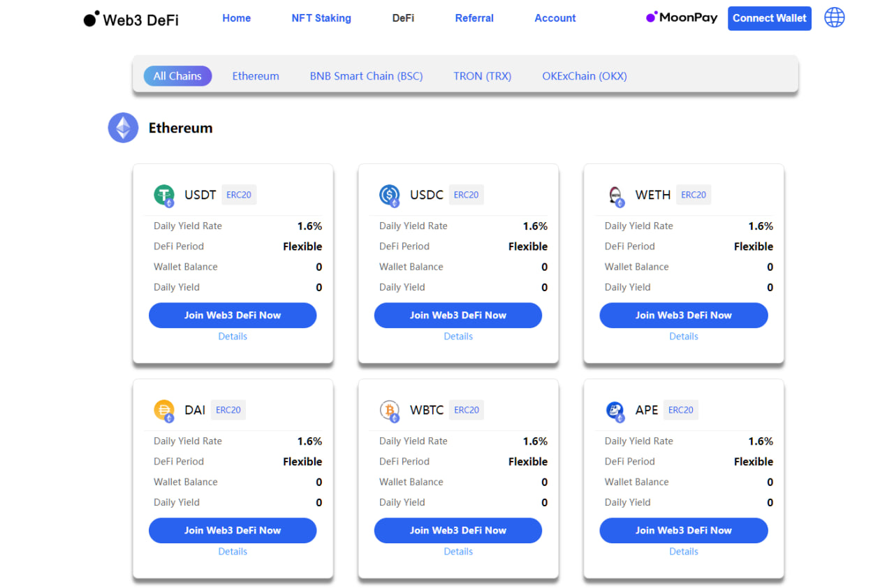Go to NFT Staking page

pyautogui.click(x=321, y=18)
